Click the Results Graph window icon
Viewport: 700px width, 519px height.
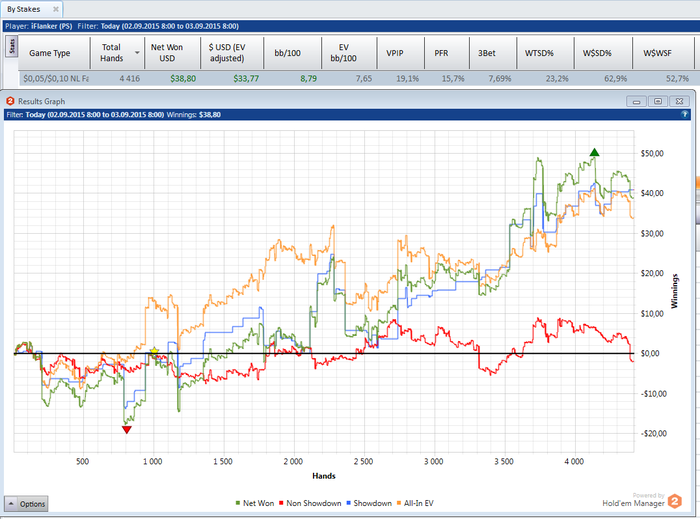point(10,101)
